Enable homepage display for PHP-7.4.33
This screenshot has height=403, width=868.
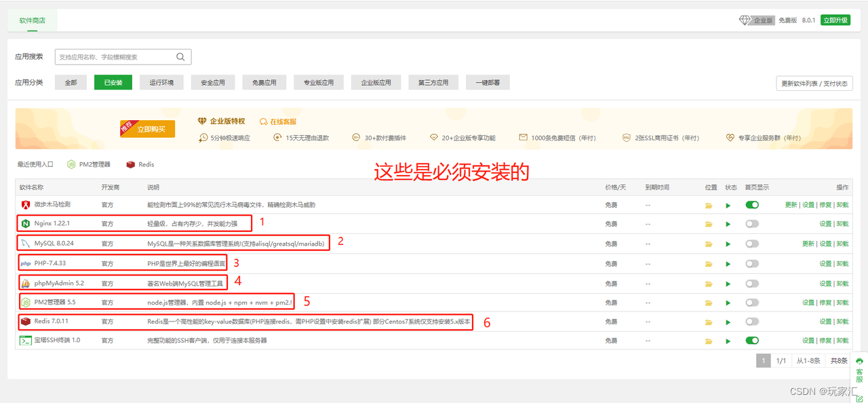752,263
